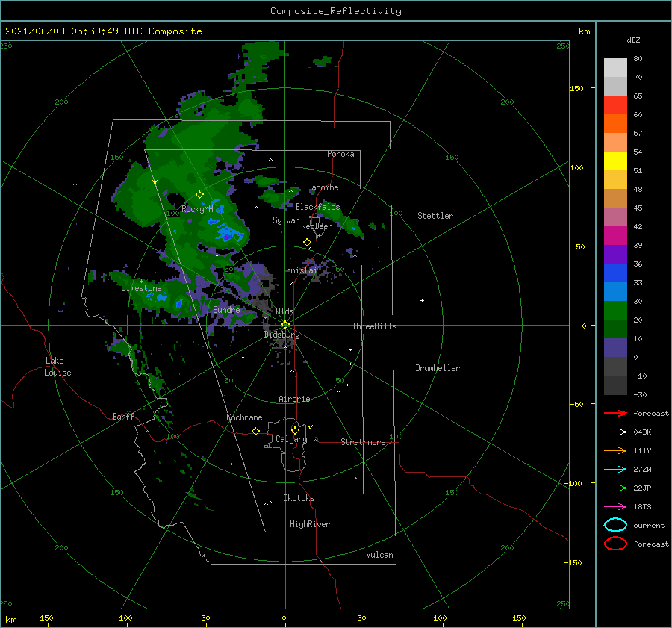
Task: Click the green 22JP arrow icon
Action: coord(615,488)
